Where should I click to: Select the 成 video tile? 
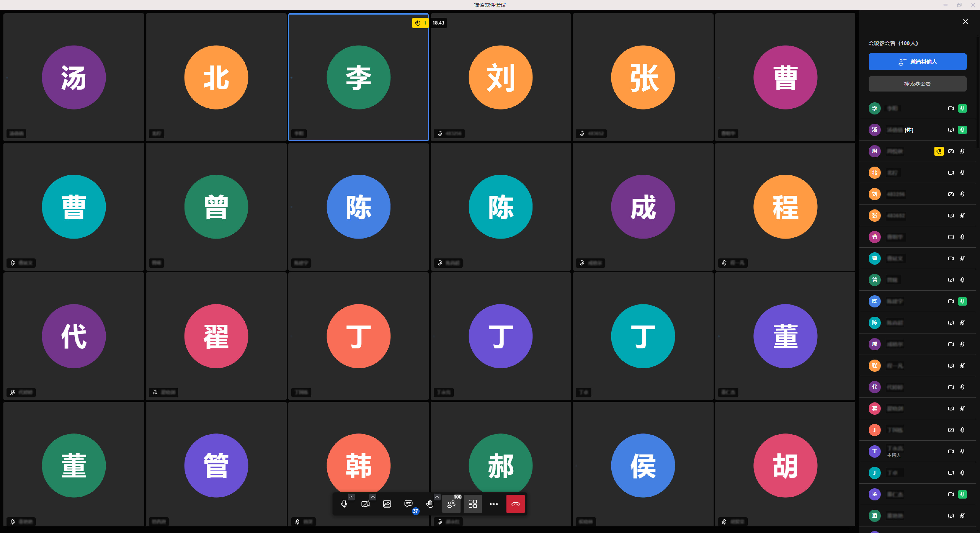pyautogui.click(x=643, y=207)
